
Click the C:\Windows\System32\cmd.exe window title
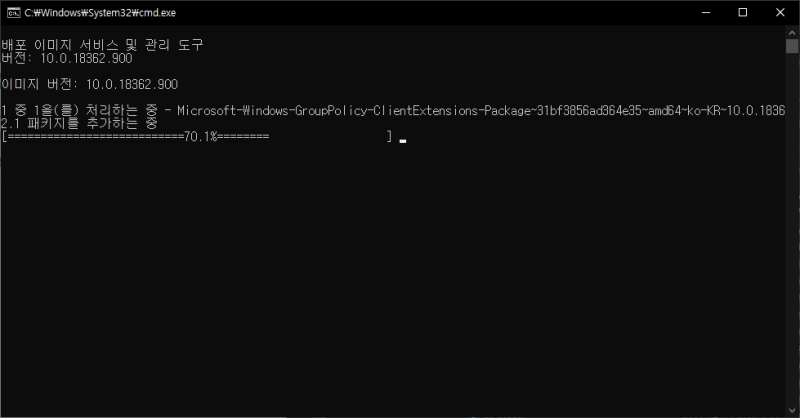(100, 13)
